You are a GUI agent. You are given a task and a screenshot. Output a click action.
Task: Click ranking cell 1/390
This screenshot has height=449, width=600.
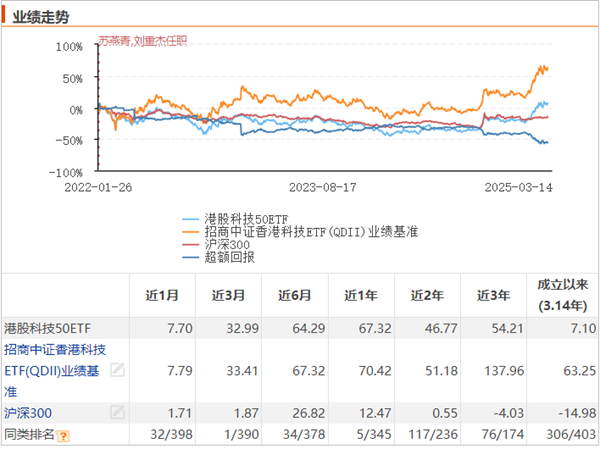point(241,434)
